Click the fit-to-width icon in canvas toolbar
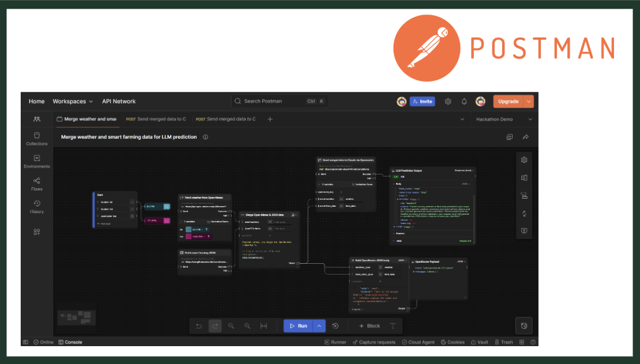This screenshot has width=640, height=364. (x=263, y=326)
